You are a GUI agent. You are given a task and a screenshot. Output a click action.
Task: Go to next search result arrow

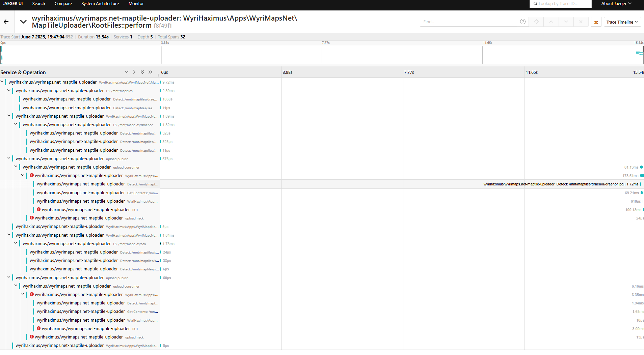point(566,22)
